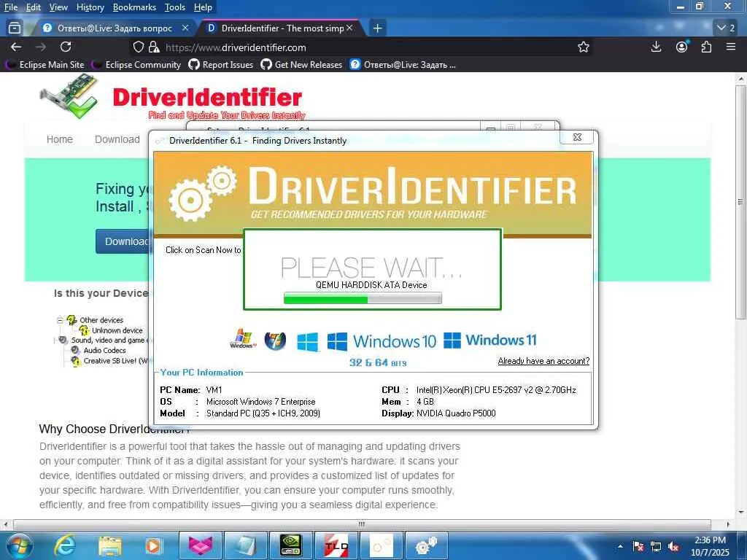
Task: Open the account profile icon
Action: (682, 47)
